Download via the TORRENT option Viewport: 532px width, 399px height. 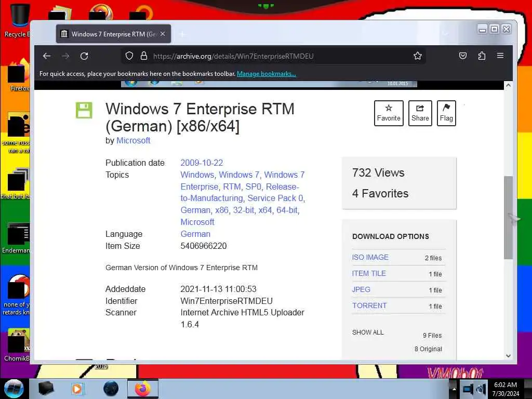point(369,305)
